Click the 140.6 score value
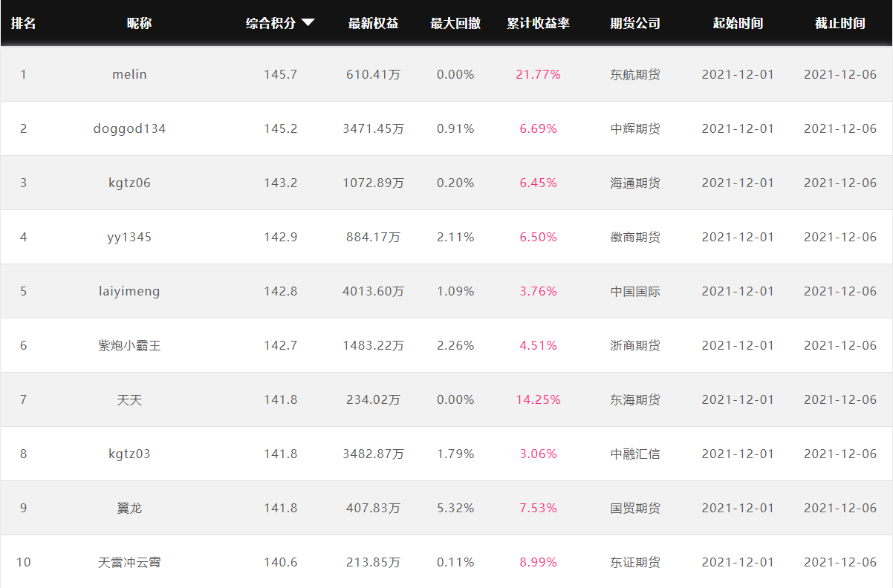893x588 pixels. (x=280, y=562)
